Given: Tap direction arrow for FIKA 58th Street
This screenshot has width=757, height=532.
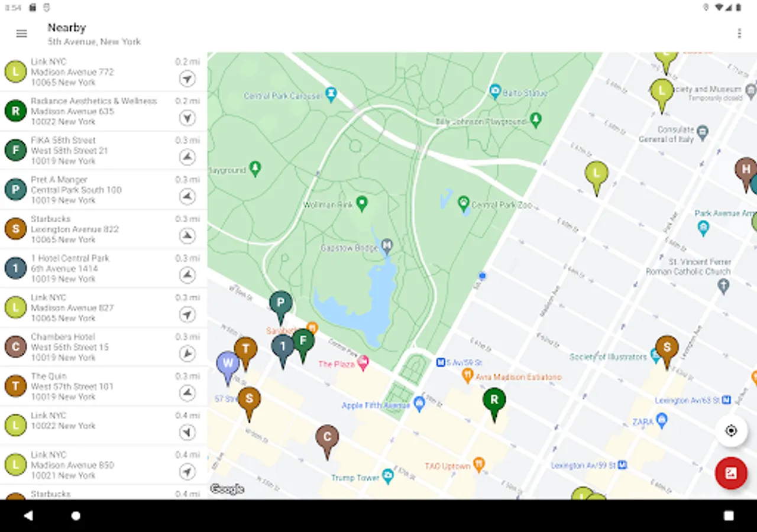Looking at the screenshot, I should (x=187, y=157).
